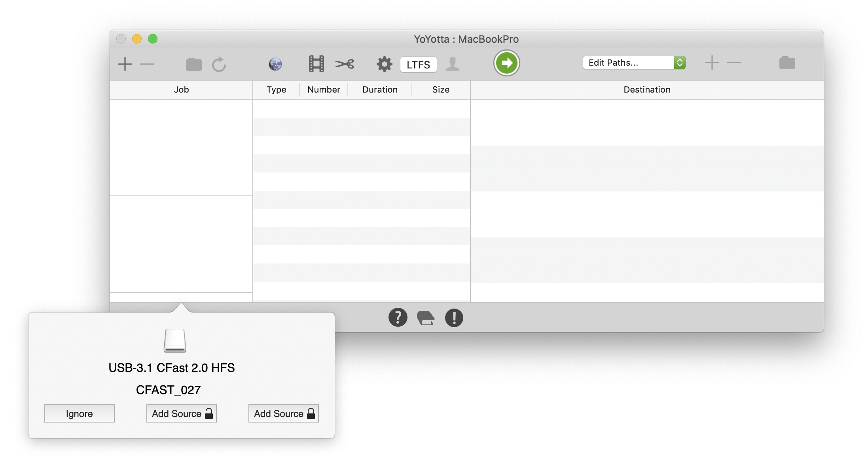
Task: Click the Size column header
Action: pyautogui.click(x=441, y=90)
